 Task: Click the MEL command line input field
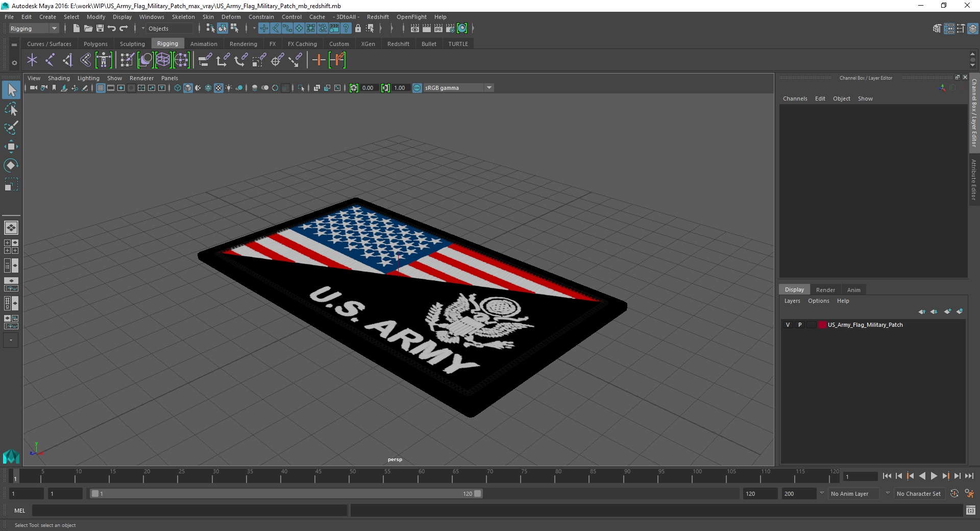coord(189,510)
